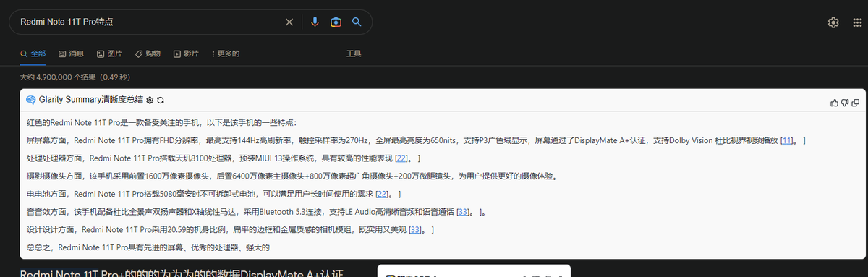The width and height of the screenshot is (868, 277).
Task: Click the summary line starting 总而言之
Action: [148, 247]
